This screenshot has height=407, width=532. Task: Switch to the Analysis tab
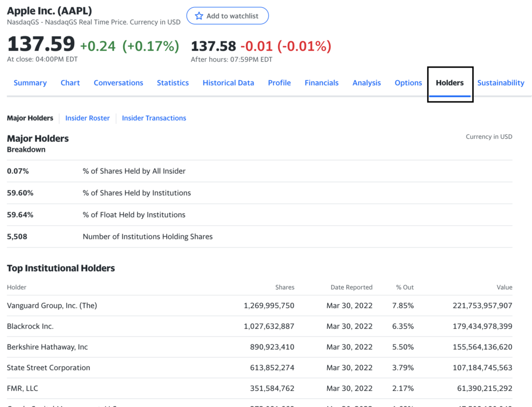pyautogui.click(x=367, y=83)
